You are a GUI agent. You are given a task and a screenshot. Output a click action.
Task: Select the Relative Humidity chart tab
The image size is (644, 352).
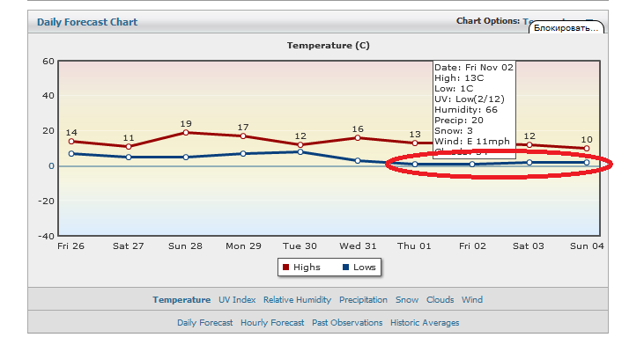click(x=298, y=300)
